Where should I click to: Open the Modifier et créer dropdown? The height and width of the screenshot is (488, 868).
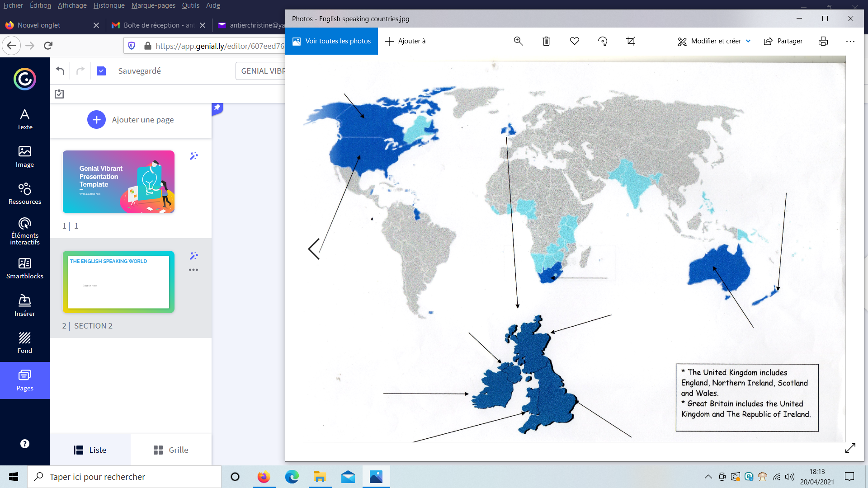713,41
